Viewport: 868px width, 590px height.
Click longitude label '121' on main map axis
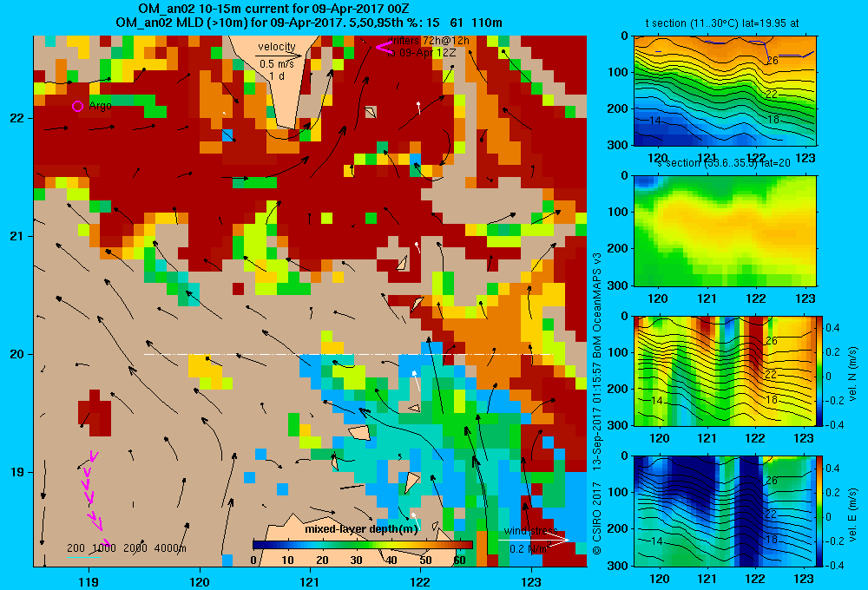(310, 581)
